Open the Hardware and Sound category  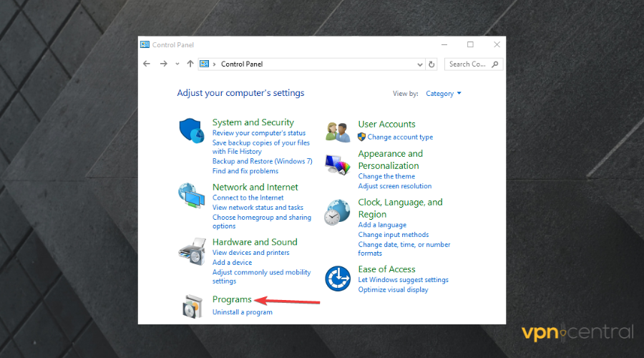point(255,242)
